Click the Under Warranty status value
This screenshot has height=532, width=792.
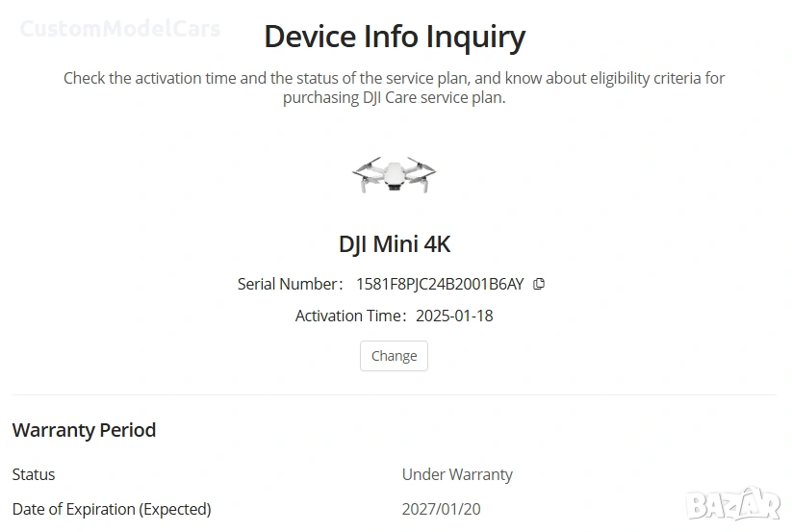457,474
